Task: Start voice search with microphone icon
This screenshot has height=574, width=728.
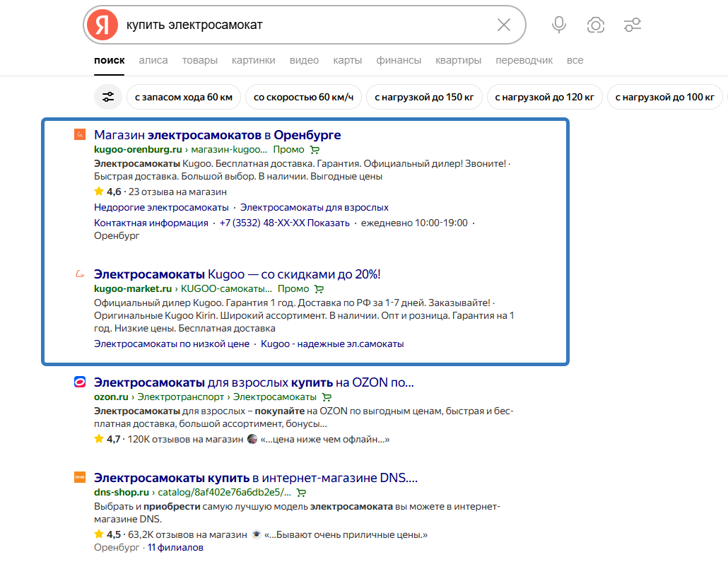Action: point(559,25)
